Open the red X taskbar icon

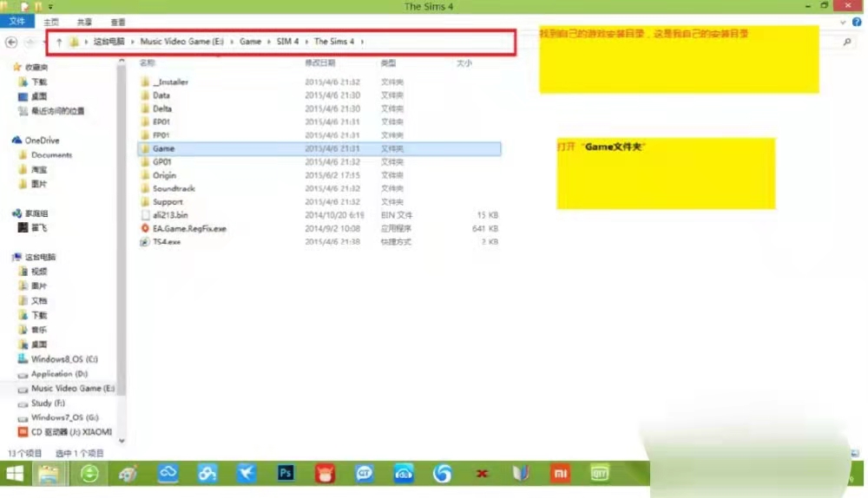point(482,474)
